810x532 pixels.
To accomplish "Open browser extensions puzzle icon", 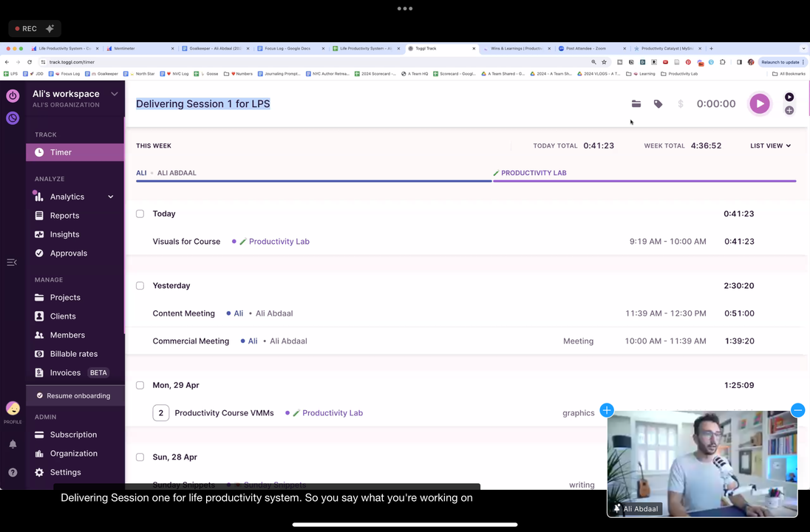I will 723,62.
